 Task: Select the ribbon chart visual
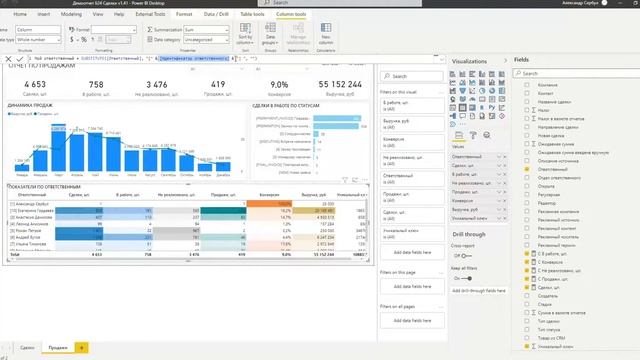click(x=502, y=82)
